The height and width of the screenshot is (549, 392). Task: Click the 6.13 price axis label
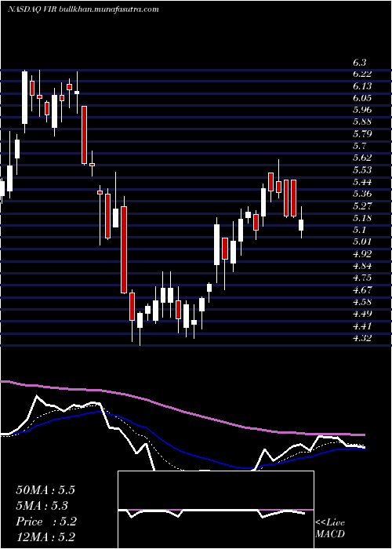pyautogui.click(x=362, y=85)
